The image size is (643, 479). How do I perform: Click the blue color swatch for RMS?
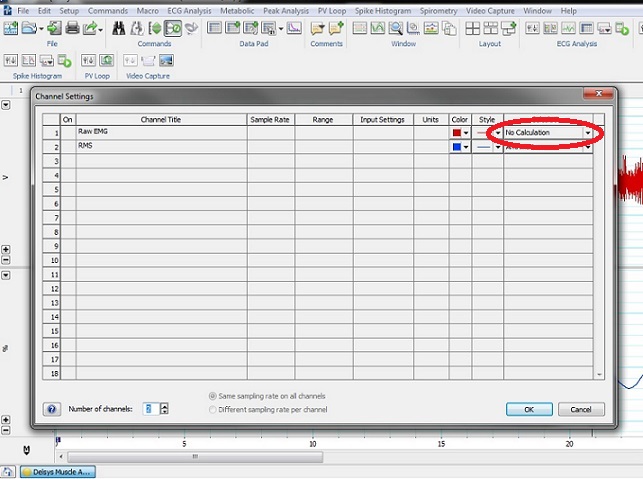(456, 147)
